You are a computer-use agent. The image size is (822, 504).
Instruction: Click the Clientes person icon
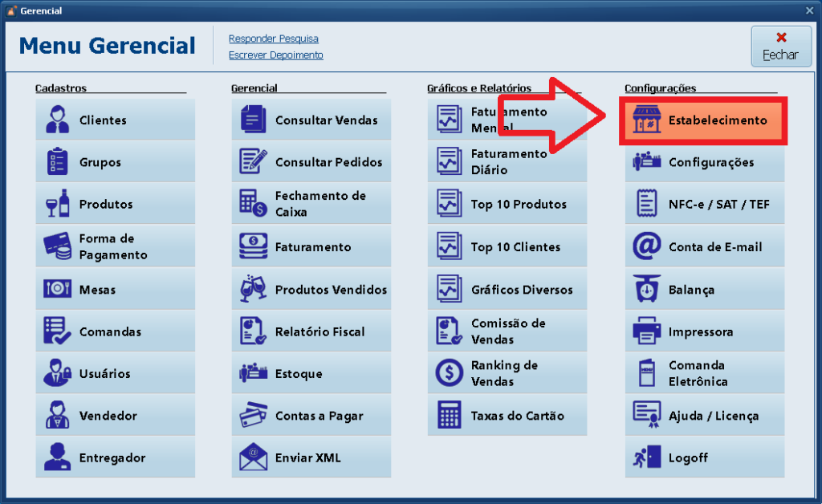(58, 120)
